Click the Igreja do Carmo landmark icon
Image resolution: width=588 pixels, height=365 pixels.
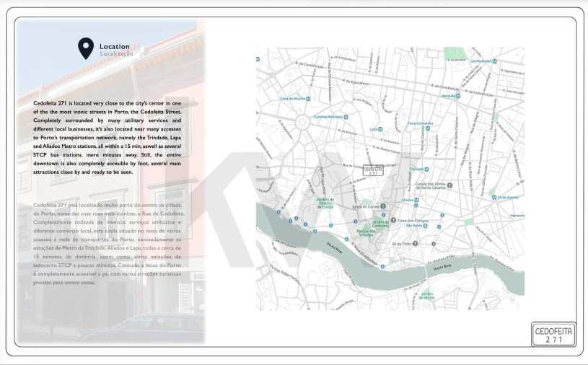pyautogui.click(x=383, y=206)
